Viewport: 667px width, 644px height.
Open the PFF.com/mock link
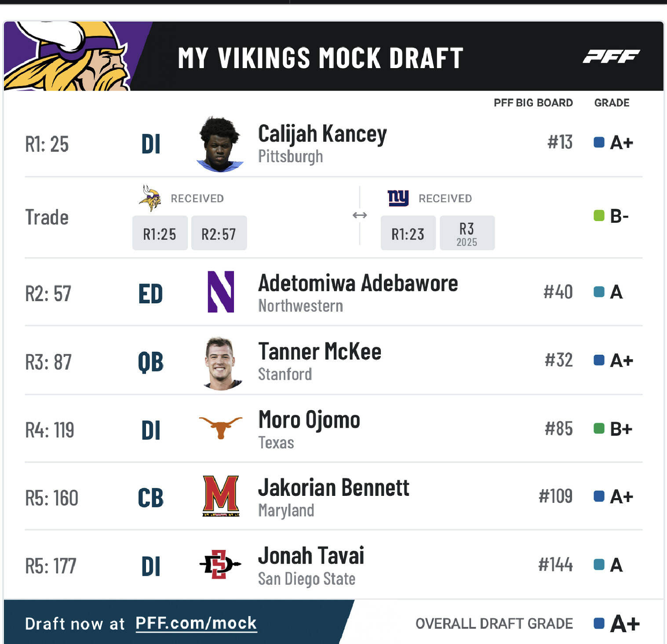(196, 623)
